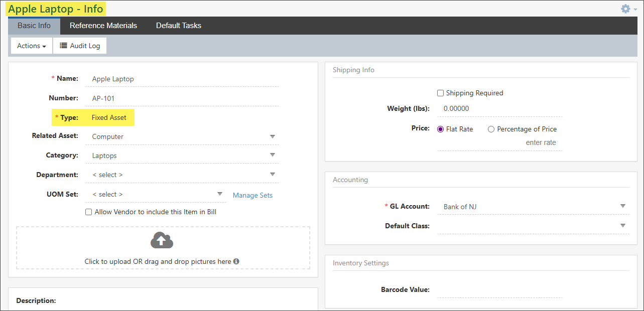
Task: Switch to Default Tasks tab
Action: (179, 26)
